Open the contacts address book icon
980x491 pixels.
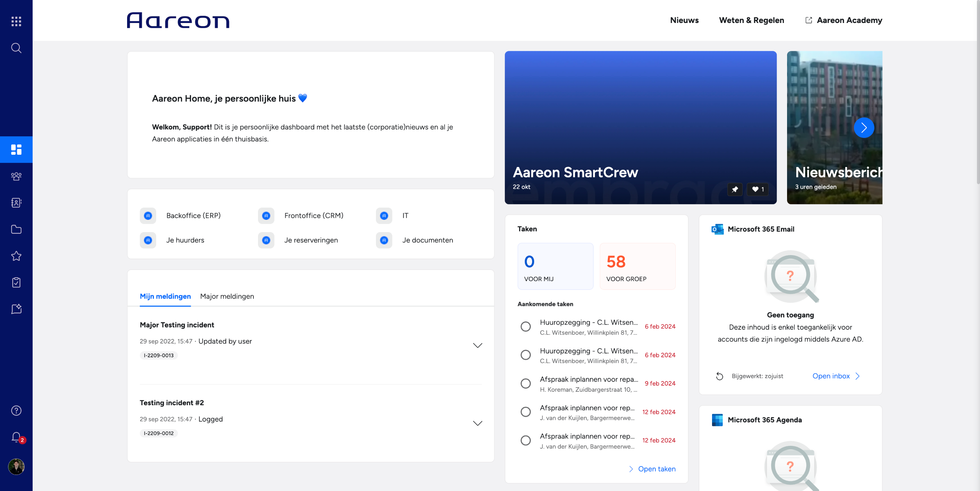click(16, 203)
